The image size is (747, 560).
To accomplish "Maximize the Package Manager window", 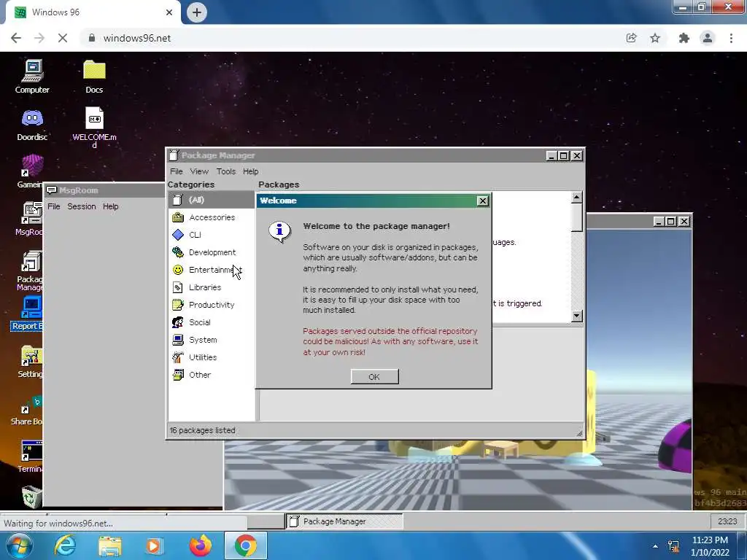I will coord(564,156).
